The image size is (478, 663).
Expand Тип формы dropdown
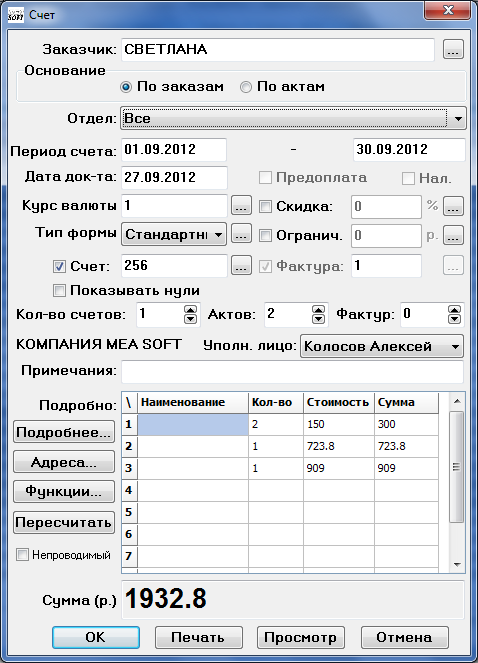(x=174, y=234)
